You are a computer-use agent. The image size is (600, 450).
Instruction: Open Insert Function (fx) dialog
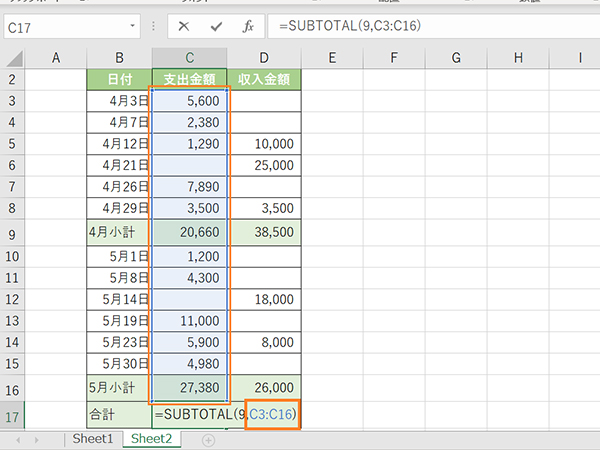(x=247, y=27)
